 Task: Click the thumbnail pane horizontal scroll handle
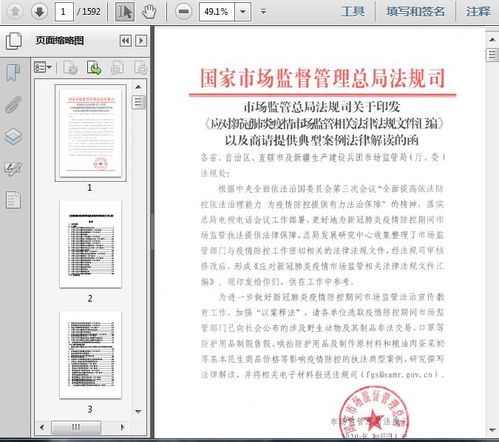(76, 427)
